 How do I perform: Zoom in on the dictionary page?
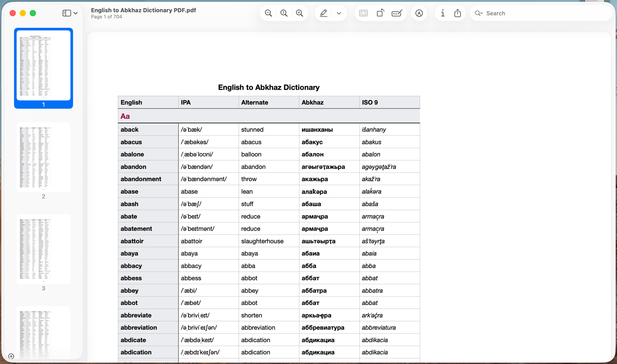coord(299,13)
